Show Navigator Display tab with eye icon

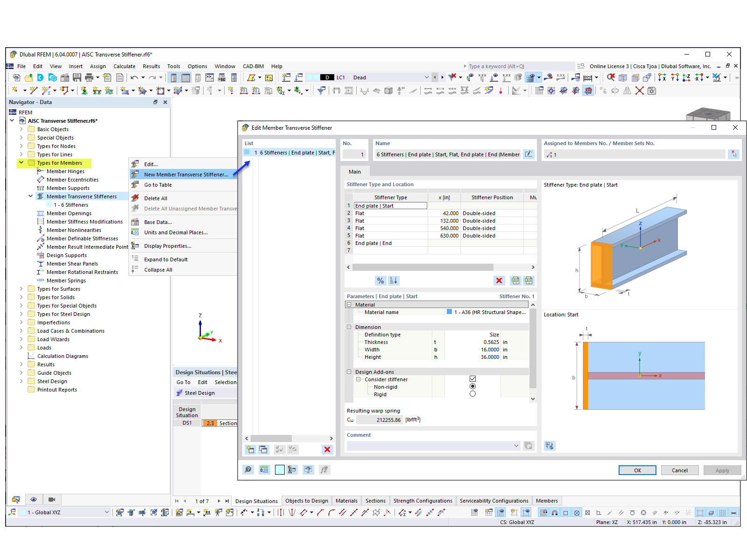34,499
